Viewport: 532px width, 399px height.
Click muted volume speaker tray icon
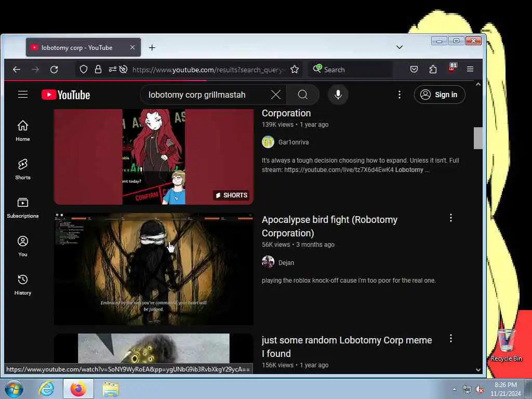[480, 390]
